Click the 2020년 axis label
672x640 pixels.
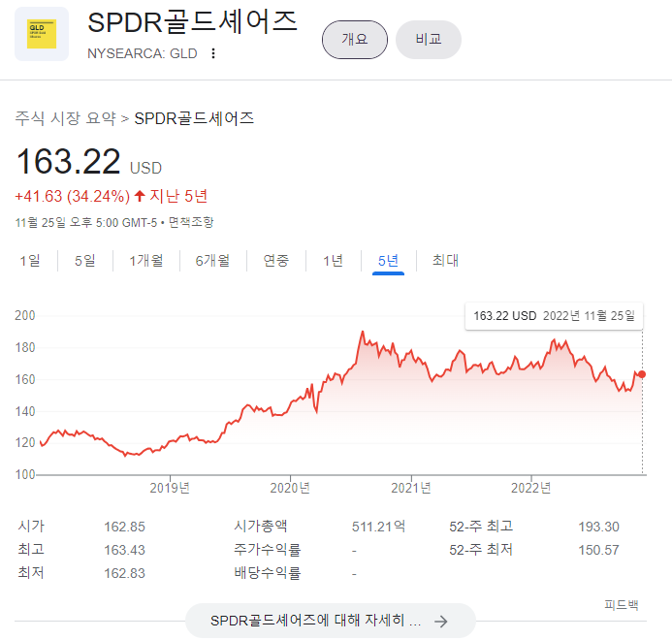[290, 488]
